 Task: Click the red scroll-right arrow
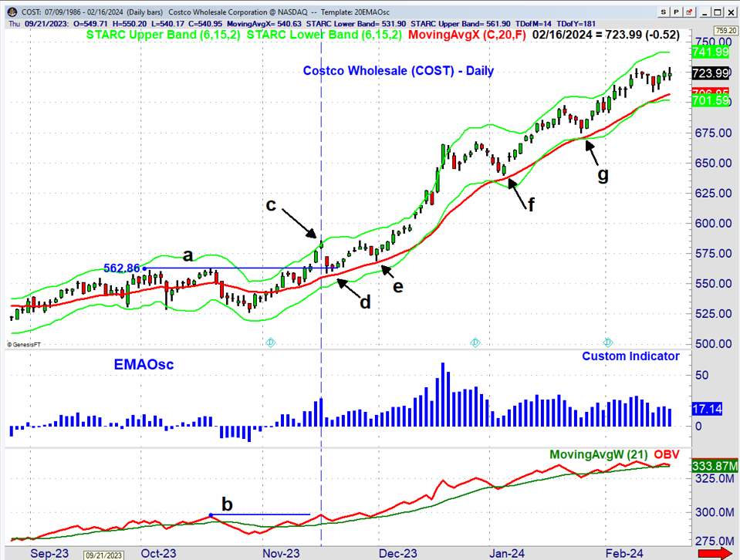pyautogui.click(x=714, y=552)
